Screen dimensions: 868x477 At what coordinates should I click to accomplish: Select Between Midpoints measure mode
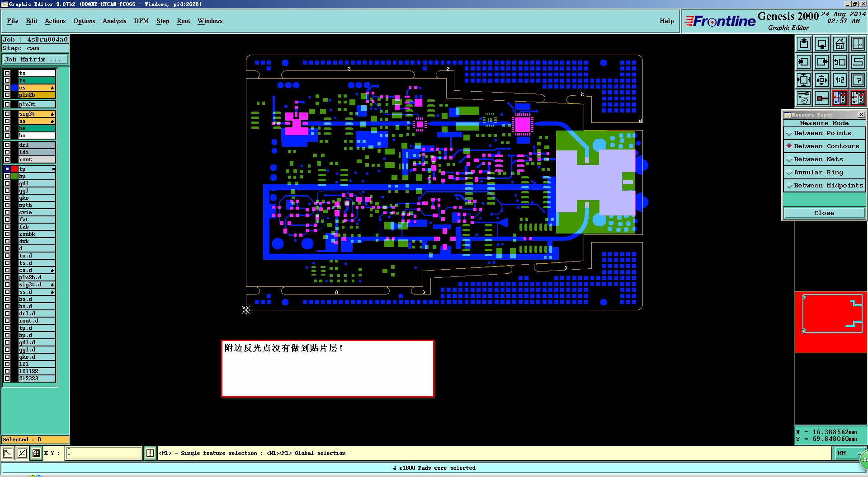click(x=824, y=186)
